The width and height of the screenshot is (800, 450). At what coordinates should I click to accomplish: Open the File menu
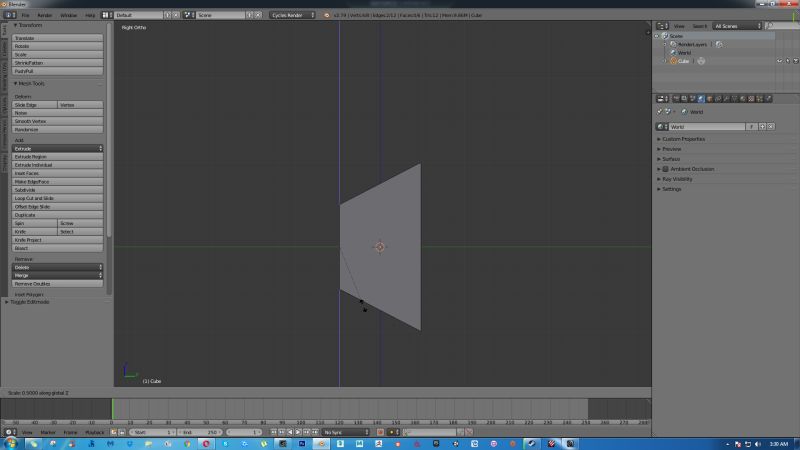(x=25, y=15)
